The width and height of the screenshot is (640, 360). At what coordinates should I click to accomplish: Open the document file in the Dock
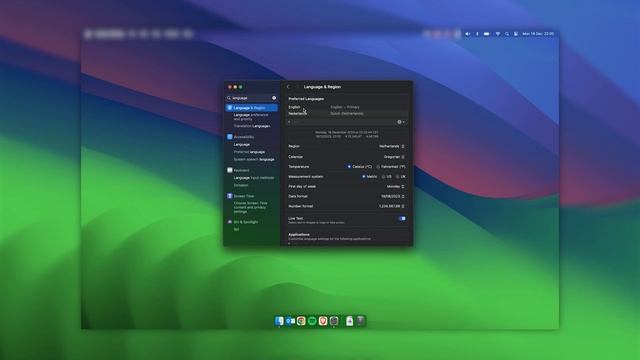(x=350, y=321)
